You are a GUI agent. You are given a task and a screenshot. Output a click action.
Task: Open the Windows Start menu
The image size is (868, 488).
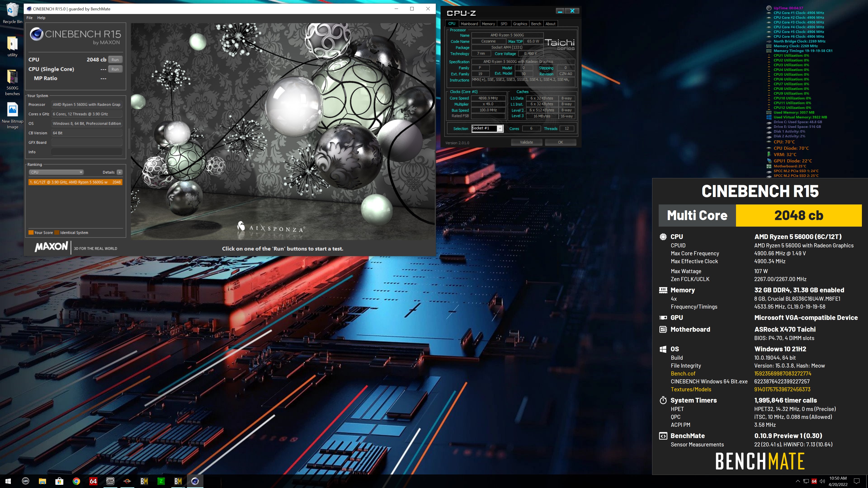click(8, 481)
